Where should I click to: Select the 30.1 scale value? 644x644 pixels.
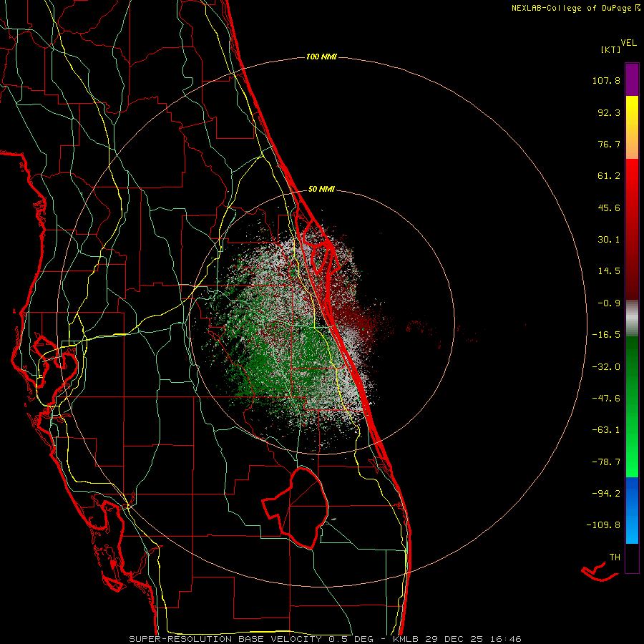[609, 240]
